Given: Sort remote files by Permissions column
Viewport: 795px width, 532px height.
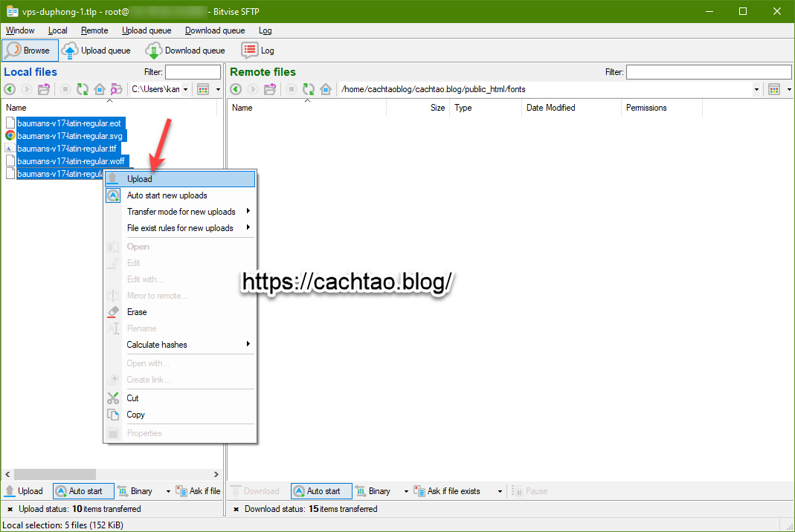Looking at the screenshot, I should pyautogui.click(x=662, y=108).
